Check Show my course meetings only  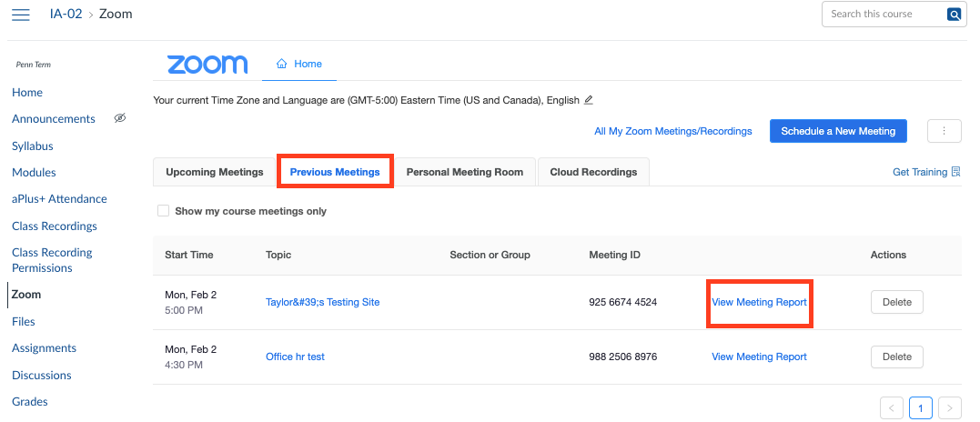click(x=164, y=211)
